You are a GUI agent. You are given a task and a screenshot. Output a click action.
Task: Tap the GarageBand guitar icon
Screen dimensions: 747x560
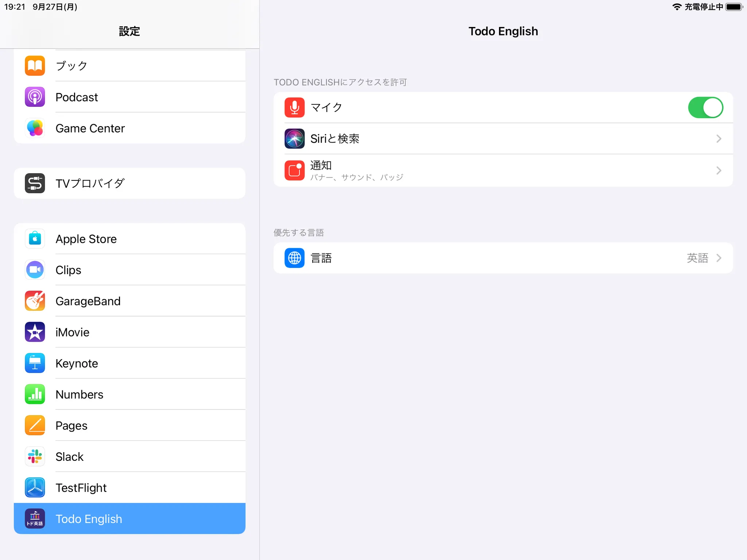(35, 301)
